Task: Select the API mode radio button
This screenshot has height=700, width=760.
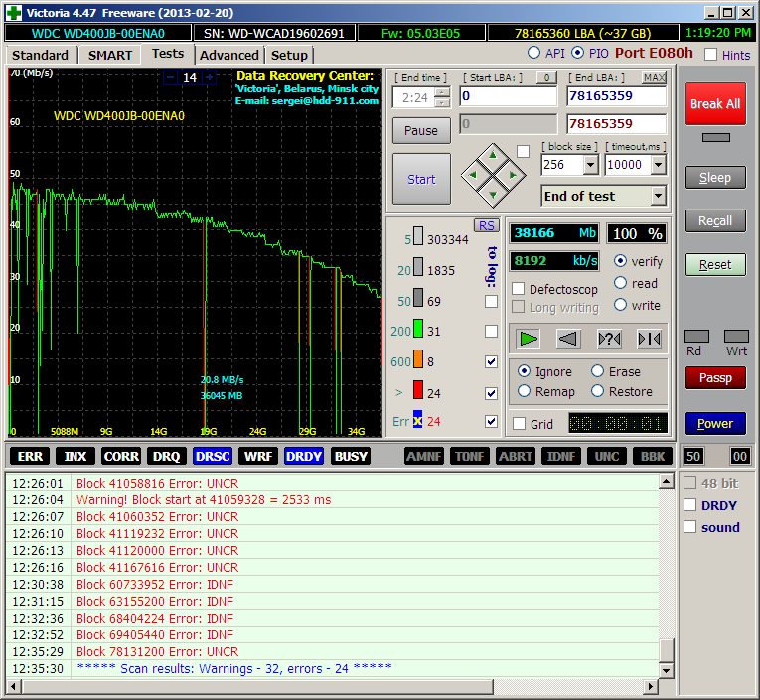Action: (533, 53)
